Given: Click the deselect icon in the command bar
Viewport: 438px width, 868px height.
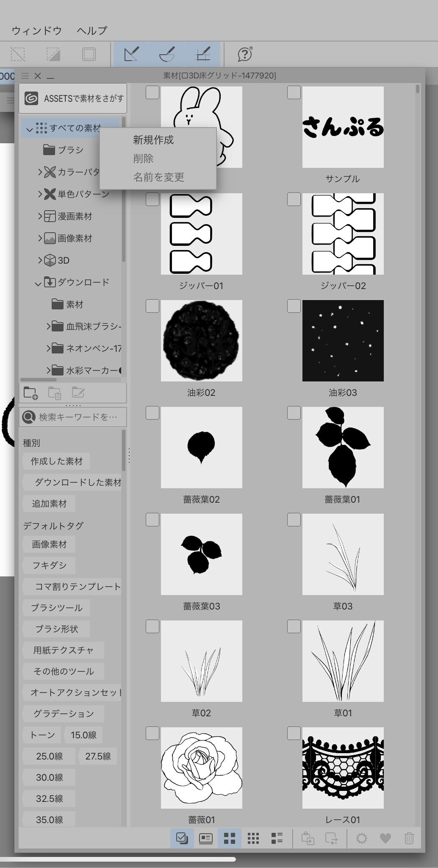Looking at the screenshot, I should 18,54.
